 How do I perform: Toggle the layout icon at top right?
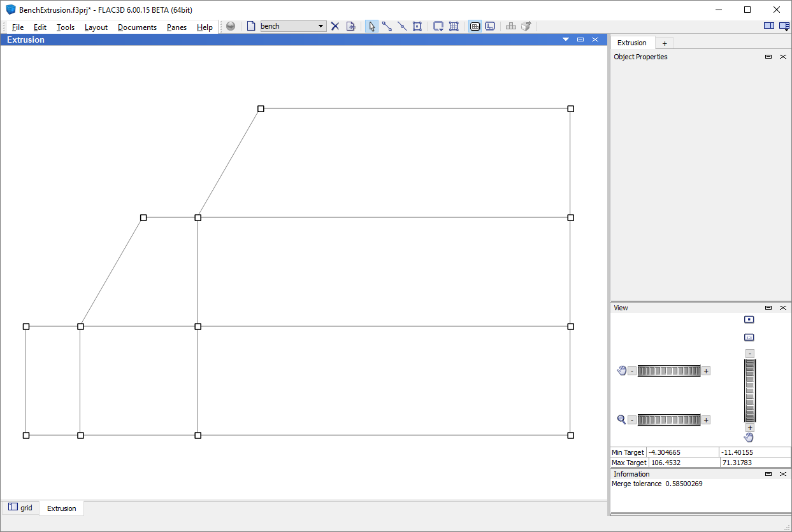click(769, 26)
